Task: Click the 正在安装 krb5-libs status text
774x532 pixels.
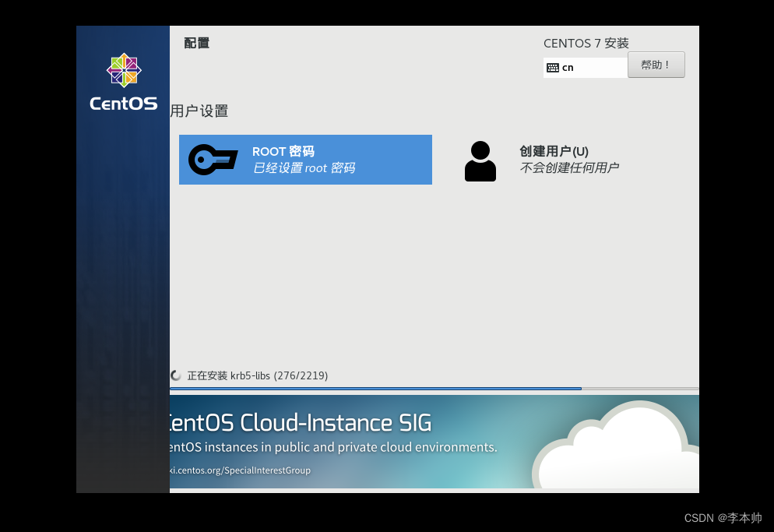Action: (257, 375)
